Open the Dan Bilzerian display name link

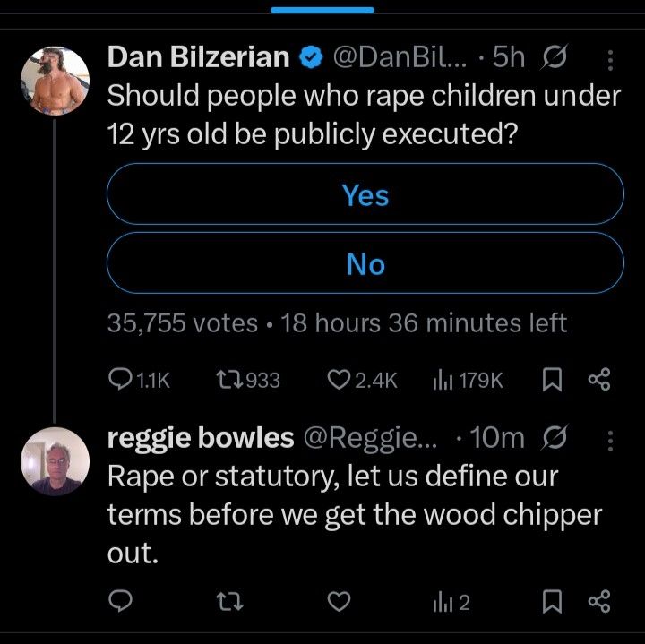[198, 58]
